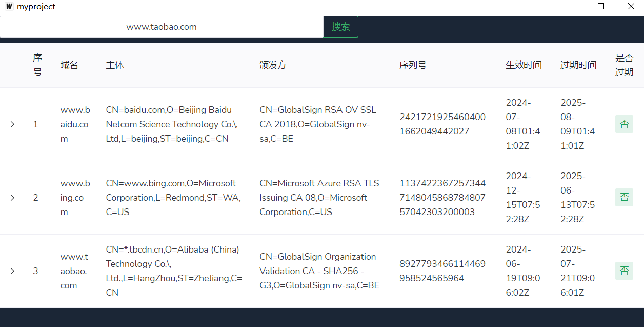Click the expiry time 2025-07-21T09:06:01Z
This screenshot has height=327, width=644.
(x=578, y=271)
